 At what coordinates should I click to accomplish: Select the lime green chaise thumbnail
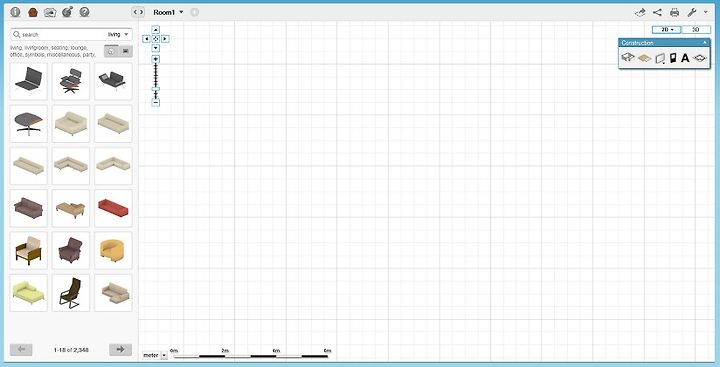(28, 293)
